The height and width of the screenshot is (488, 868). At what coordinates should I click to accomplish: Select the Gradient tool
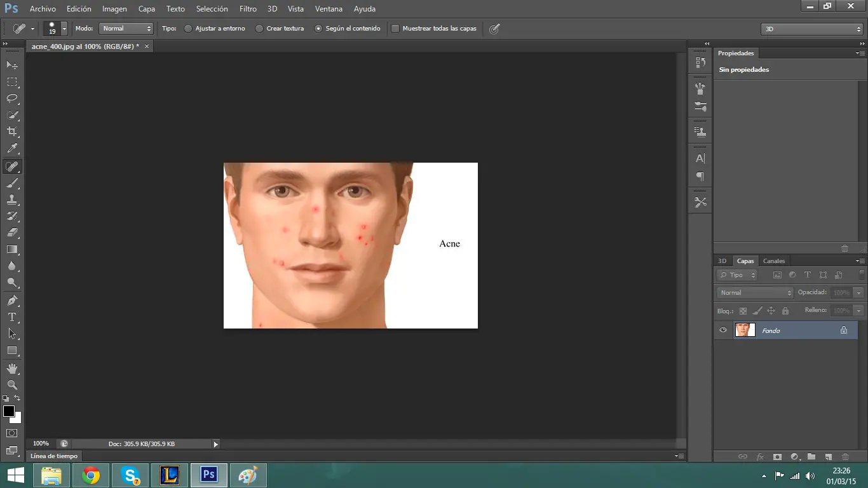click(x=12, y=249)
